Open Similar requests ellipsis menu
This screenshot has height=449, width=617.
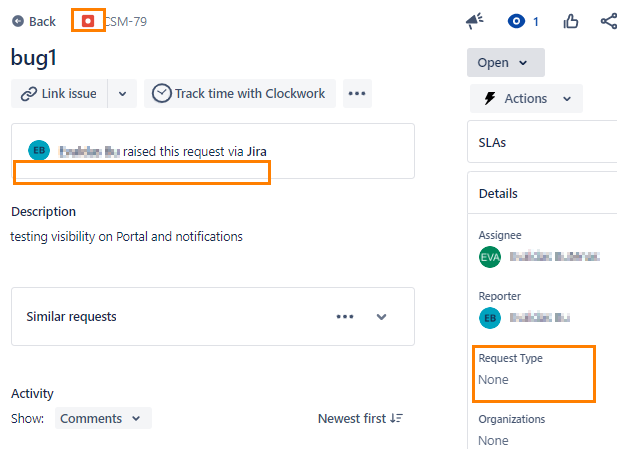(345, 317)
